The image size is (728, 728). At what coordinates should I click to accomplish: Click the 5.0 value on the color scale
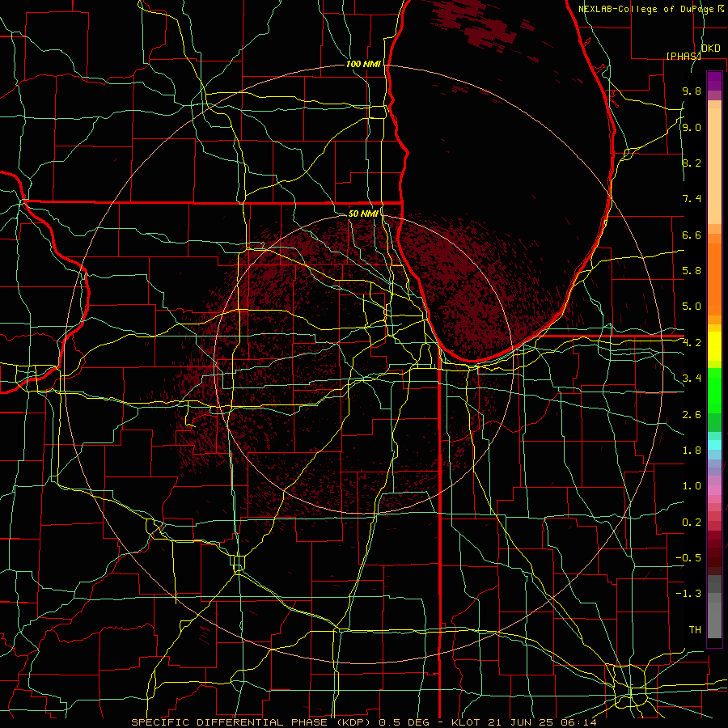692,307
